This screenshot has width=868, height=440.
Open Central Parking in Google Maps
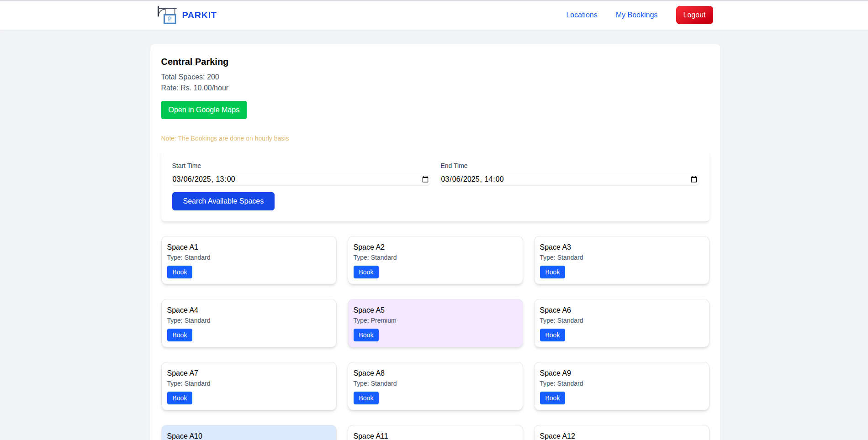click(204, 110)
